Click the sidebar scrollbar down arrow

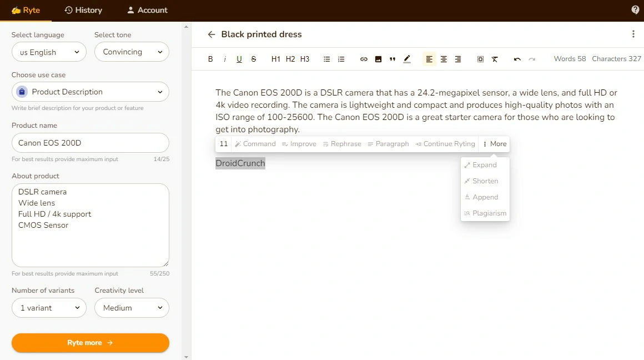point(186,357)
